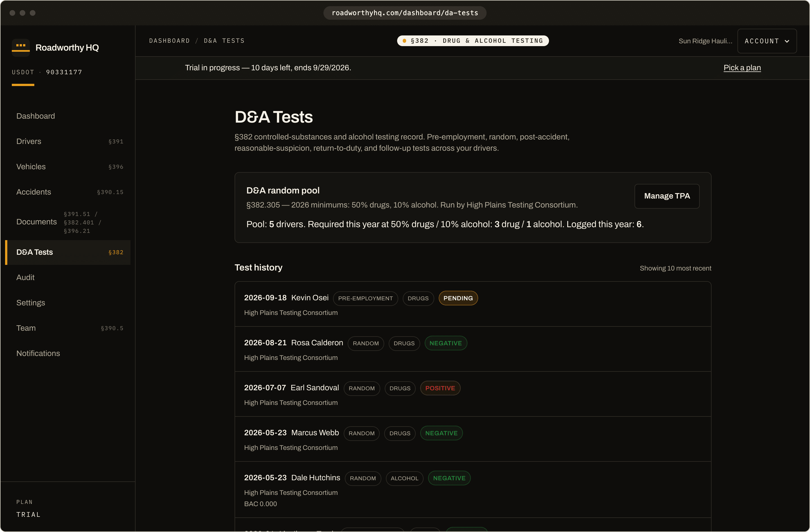Click the D&A TESTS breadcrumb
The image size is (810, 532).
[x=224, y=41]
